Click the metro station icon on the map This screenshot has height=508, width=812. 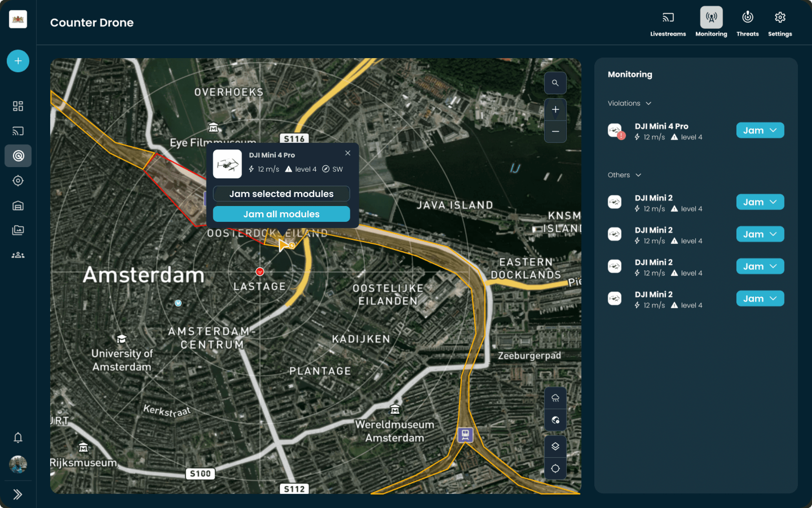[x=465, y=435]
